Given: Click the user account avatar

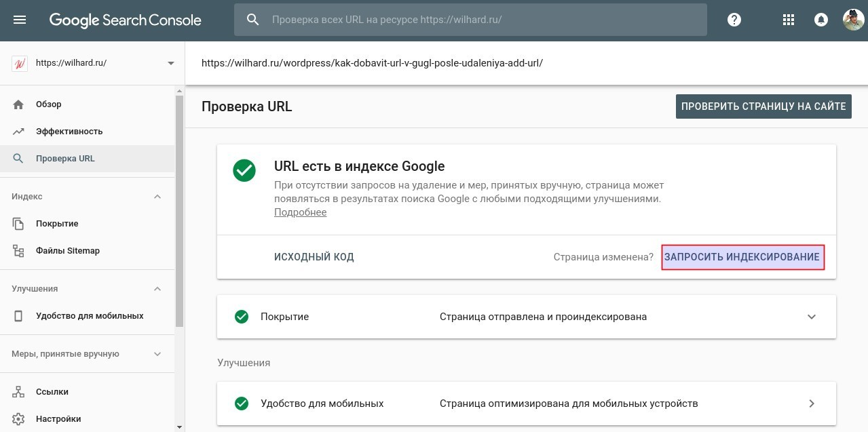Looking at the screenshot, I should click(x=853, y=20).
